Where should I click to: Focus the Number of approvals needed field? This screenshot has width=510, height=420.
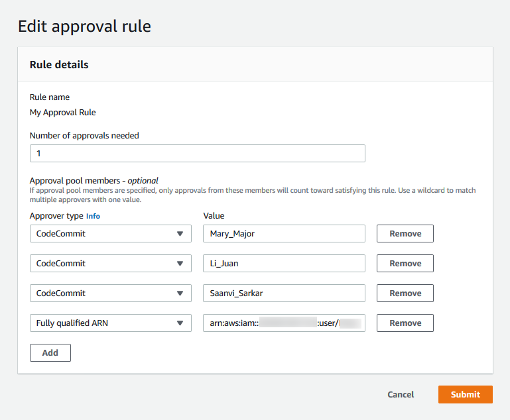pos(197,153)
